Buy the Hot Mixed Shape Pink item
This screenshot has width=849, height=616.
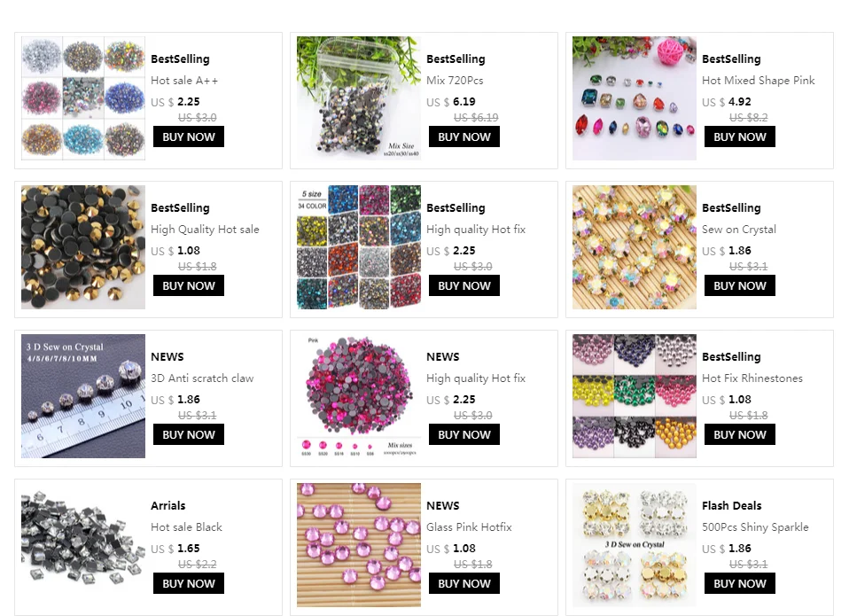tap(740, 137)
